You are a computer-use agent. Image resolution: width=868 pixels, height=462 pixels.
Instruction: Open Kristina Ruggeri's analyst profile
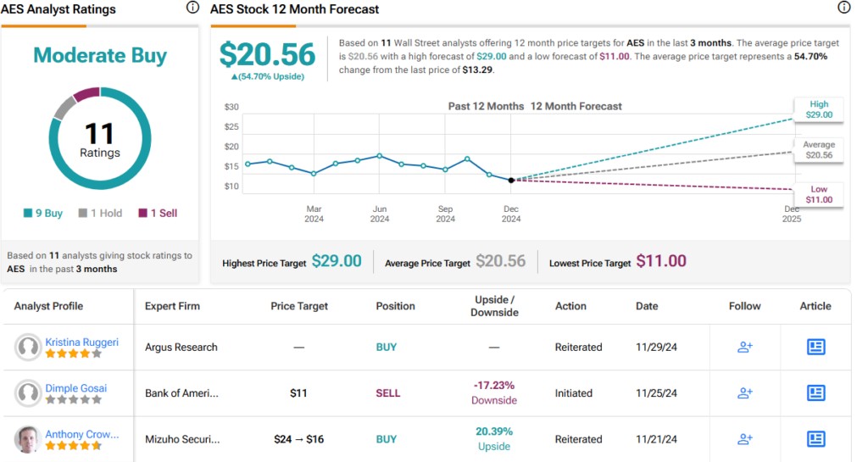[x=81, y=342]
